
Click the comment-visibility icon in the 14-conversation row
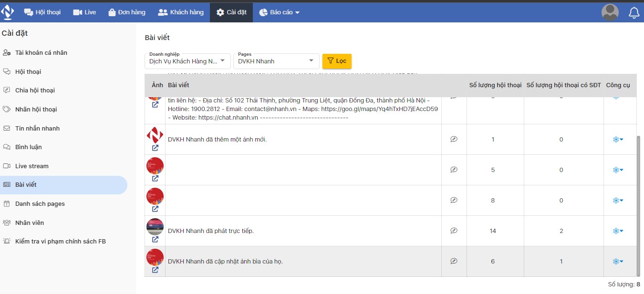tap(454, 231)
